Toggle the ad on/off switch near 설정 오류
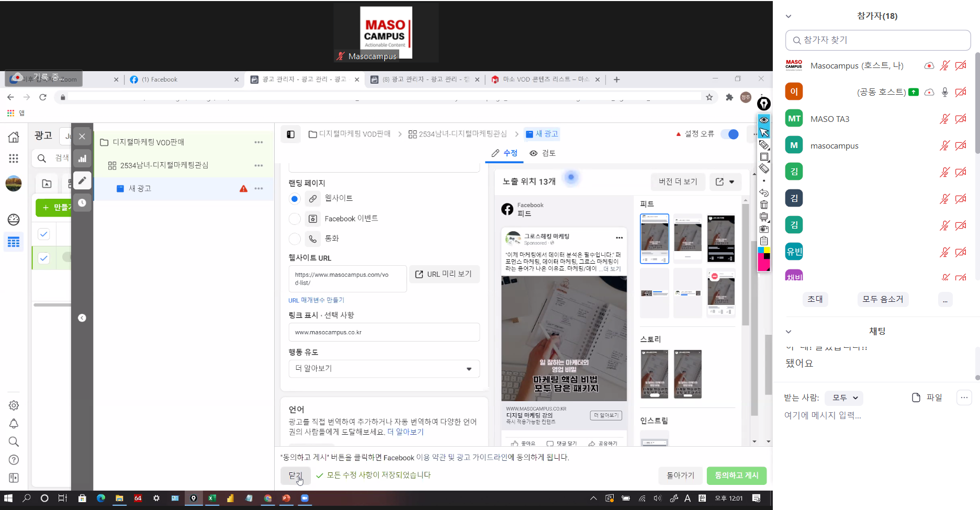 (x=730, y=134)
